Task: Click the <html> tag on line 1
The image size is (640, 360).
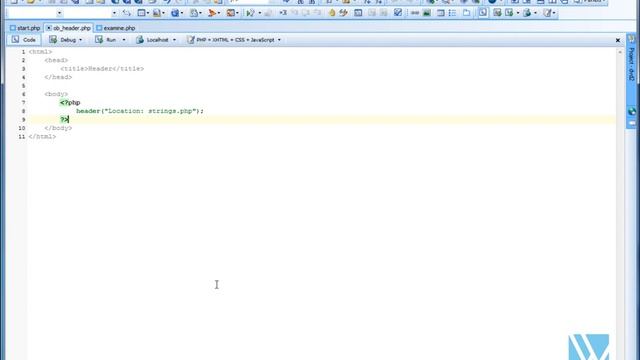Action: pos(40,52)
